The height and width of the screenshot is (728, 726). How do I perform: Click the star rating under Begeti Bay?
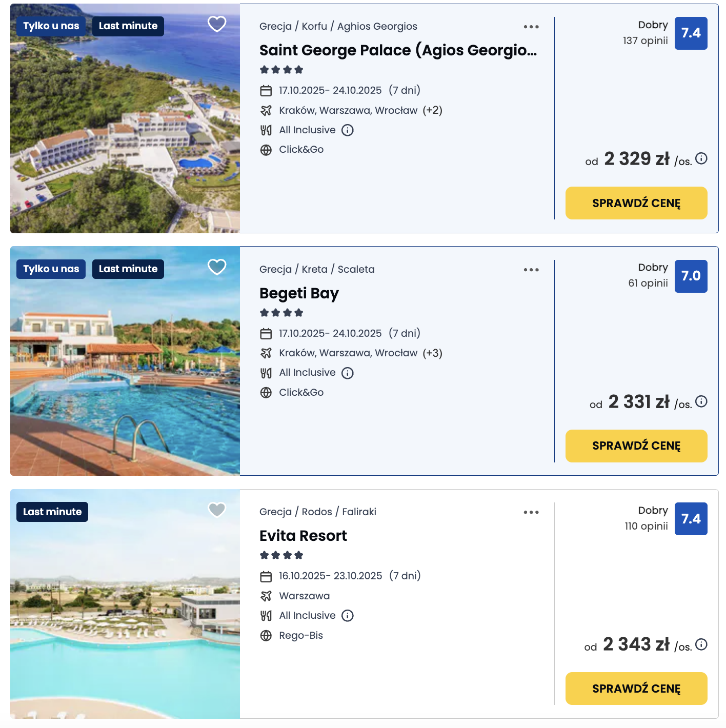click(281, 312)
